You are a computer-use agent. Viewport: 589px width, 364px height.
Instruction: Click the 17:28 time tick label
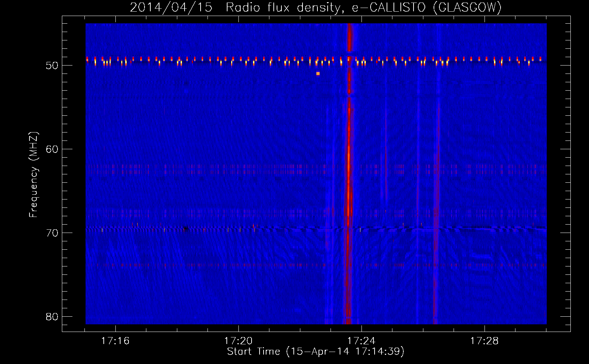point(485,341)
